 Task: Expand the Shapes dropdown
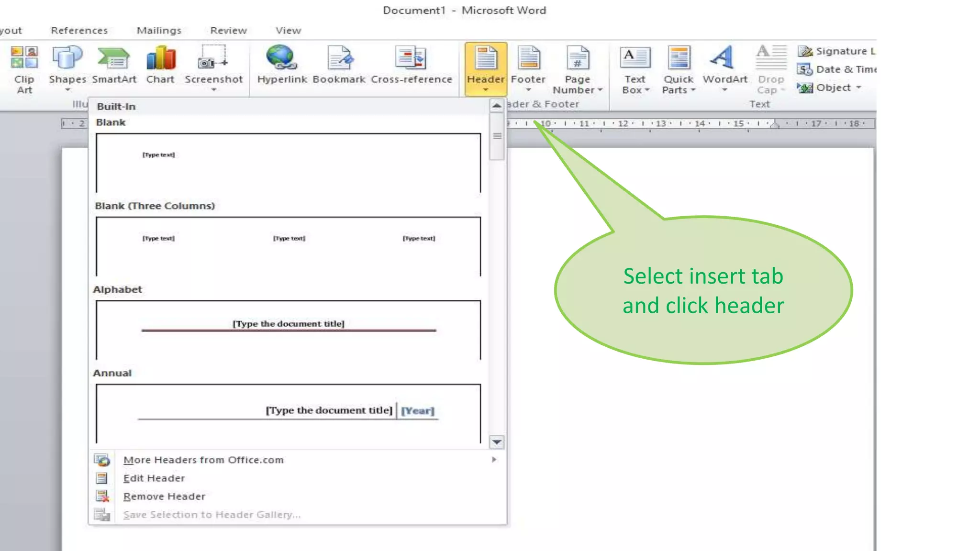[67, 89]
